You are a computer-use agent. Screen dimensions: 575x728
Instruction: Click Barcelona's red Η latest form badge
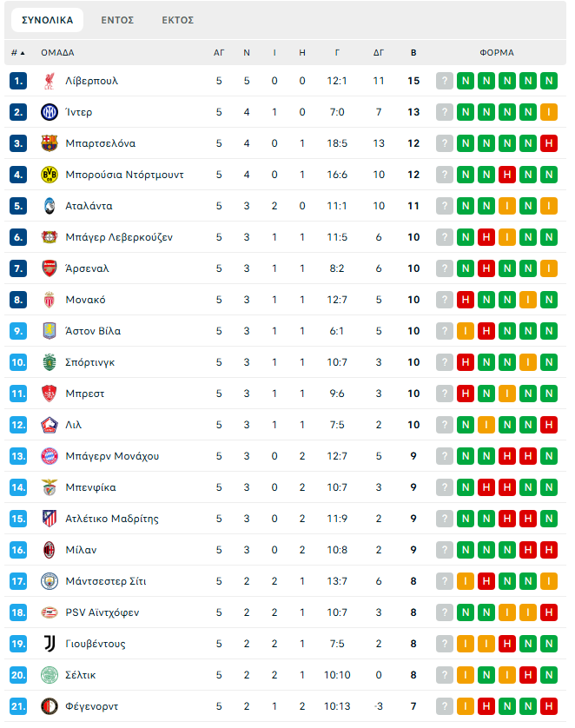pyautogui.click(x=548, y=143)
